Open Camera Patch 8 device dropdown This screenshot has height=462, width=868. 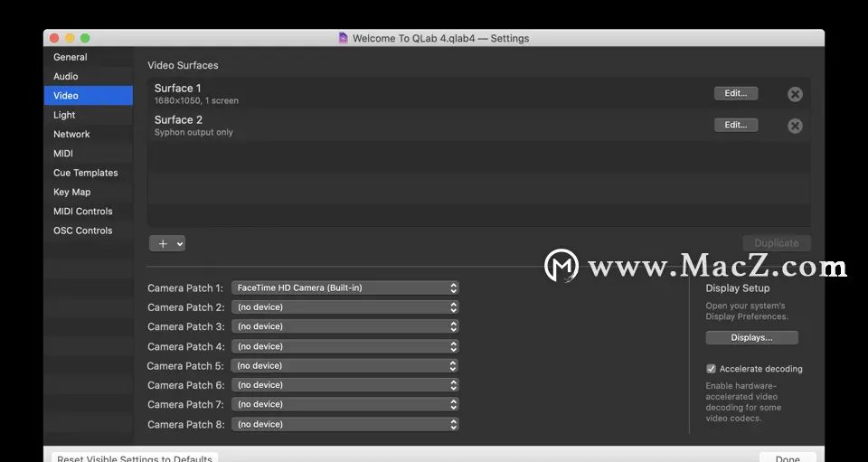point(344,424)
